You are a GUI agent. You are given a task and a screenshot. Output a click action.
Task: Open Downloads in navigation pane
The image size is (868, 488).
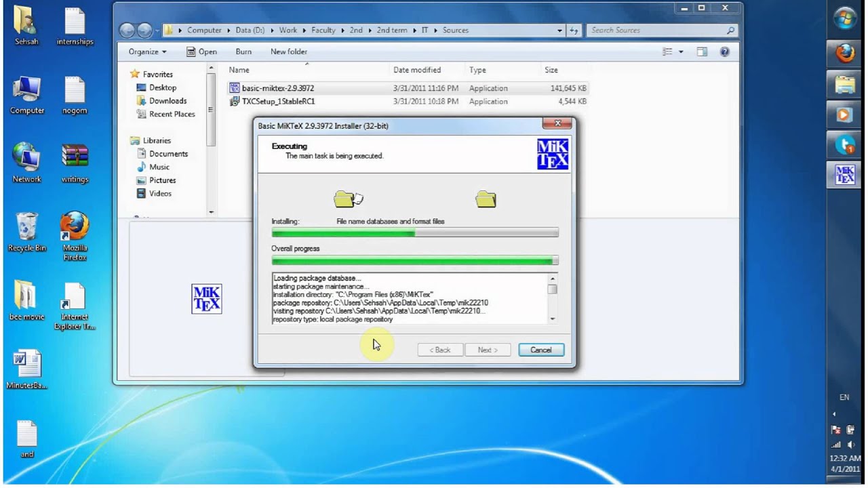click(161, 101)
